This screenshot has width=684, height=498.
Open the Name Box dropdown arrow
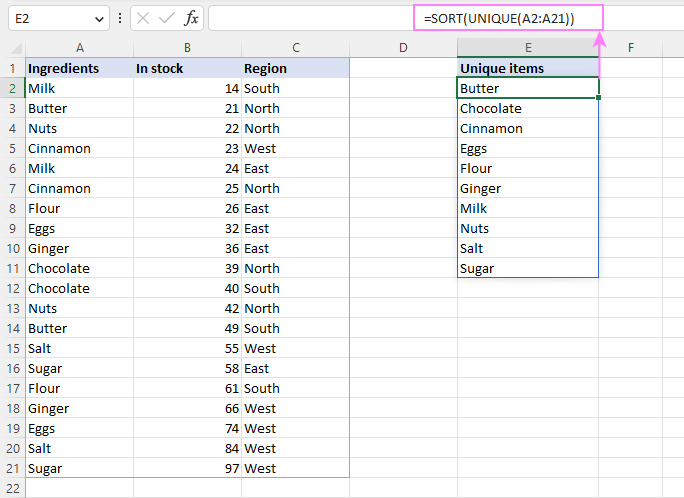click(x=99, y=19)
